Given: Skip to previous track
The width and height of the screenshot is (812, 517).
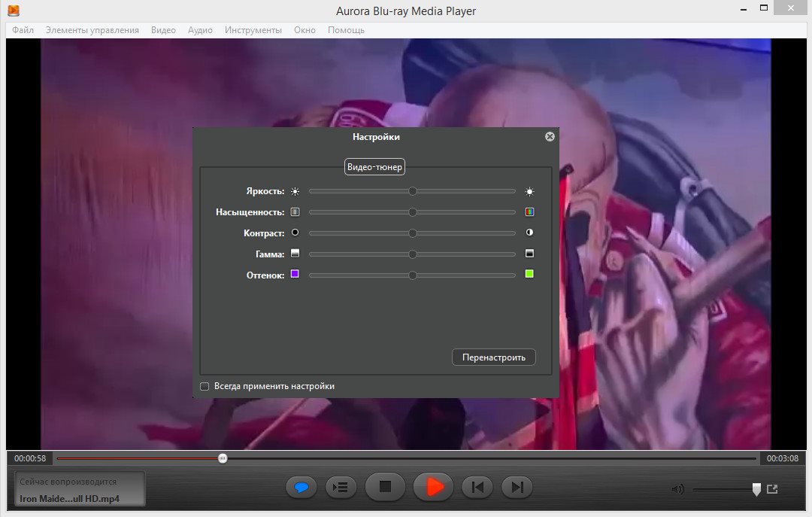Looking at the screenshot, I should point(477,488).
